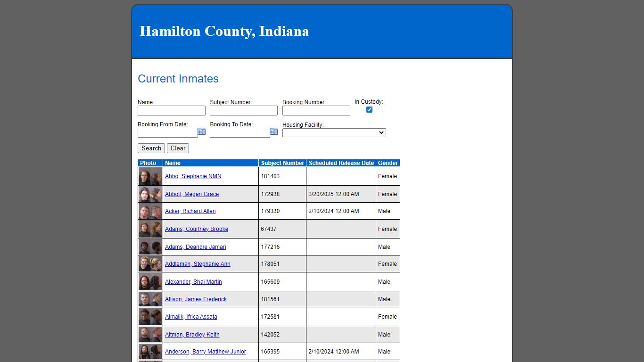Click photo thumbnail for Abbott, Megan Grace
Image resolution: width=644 pixels, height=362 pixels.
coord(150,194)
